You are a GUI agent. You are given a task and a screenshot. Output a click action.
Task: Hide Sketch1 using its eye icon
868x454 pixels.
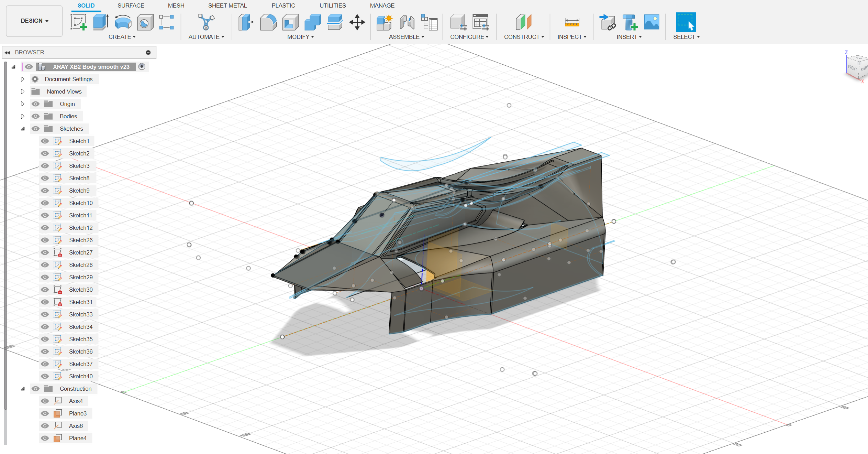coord(45,141)
